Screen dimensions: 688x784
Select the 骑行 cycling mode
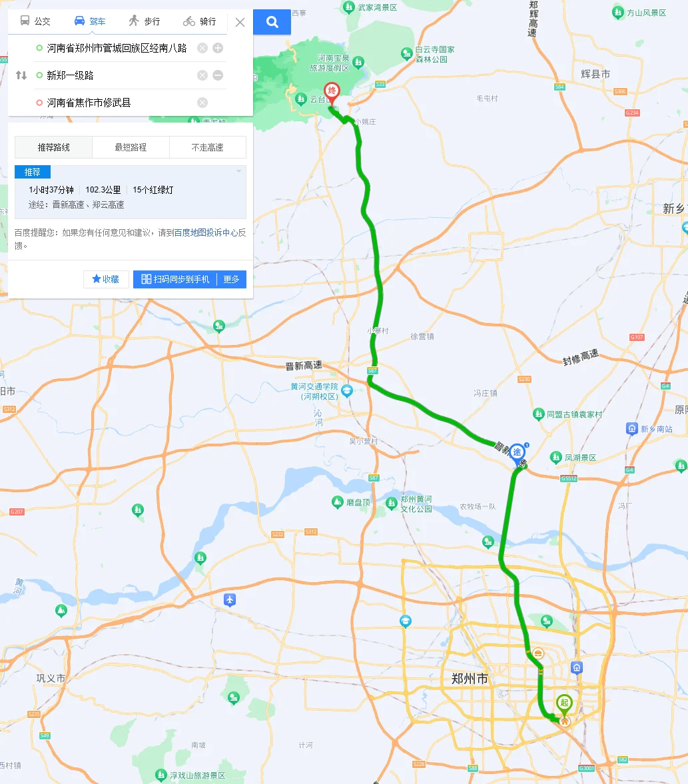tap(200, 21)
